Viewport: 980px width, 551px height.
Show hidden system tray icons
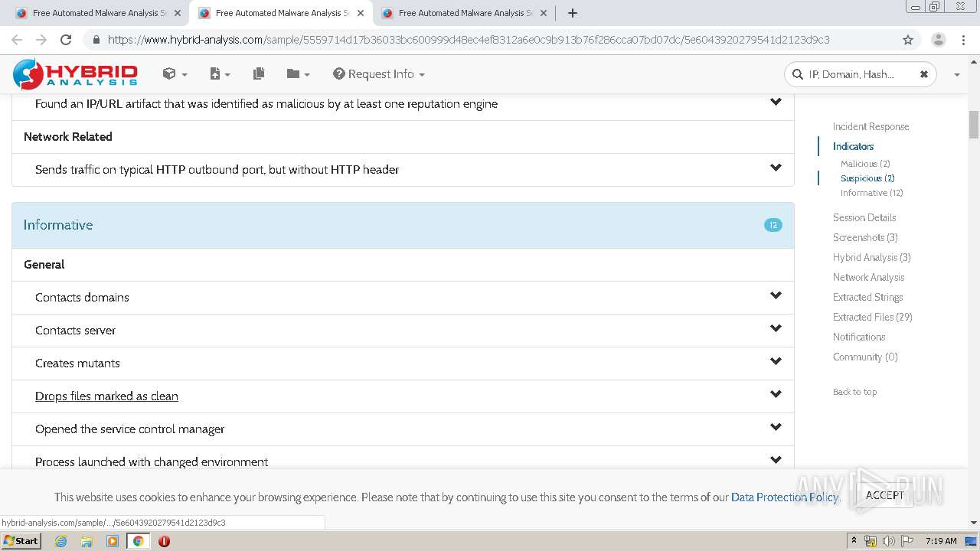click(x=854, y=541)
